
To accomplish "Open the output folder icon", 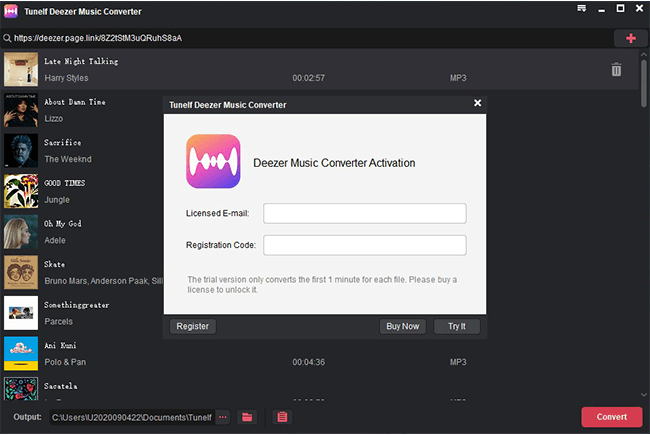I will (x=247, y=417).
